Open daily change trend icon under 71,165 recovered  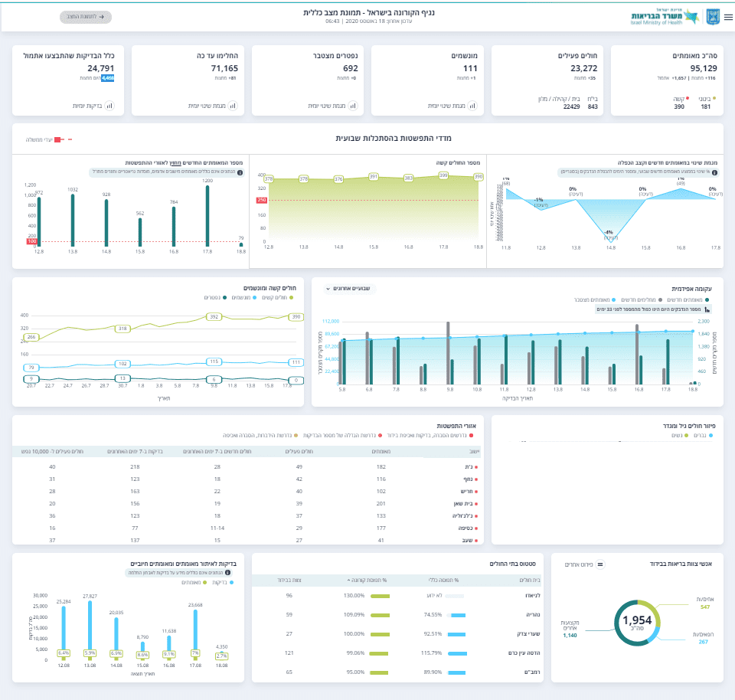coord(233,106)
